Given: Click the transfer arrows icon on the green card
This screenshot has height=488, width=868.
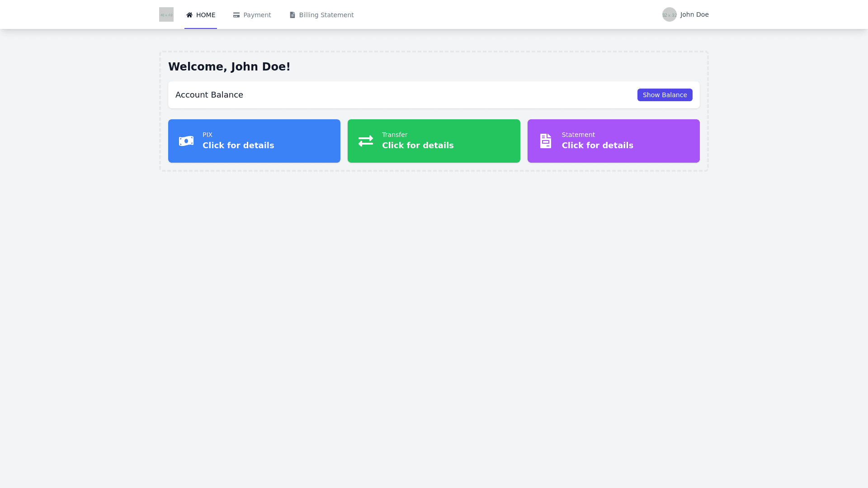Looking at the screenshot, I should pyautogui.click(x=366, y=141).
